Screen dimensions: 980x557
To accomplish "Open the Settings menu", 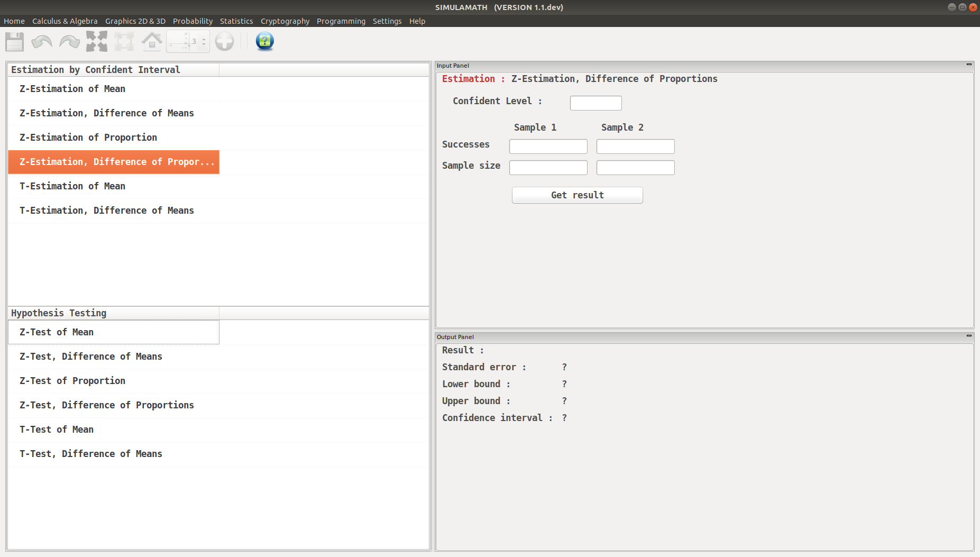I will pos(387,21).
